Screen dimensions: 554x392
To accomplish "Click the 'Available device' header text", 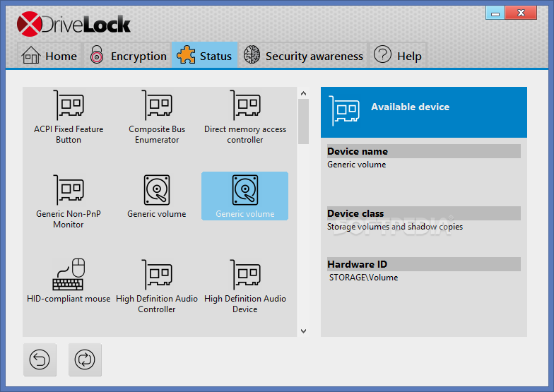I will coord(410,107).
